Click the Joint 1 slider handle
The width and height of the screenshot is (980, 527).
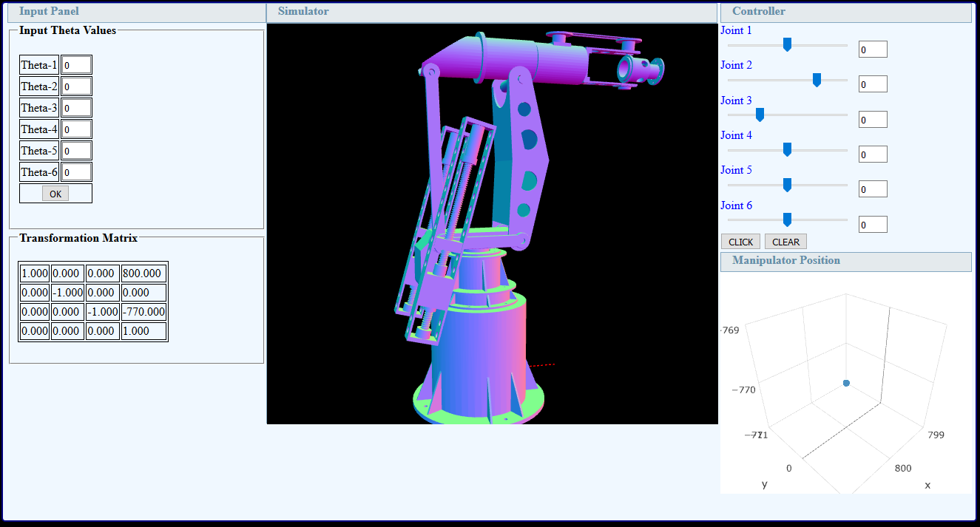787,45
